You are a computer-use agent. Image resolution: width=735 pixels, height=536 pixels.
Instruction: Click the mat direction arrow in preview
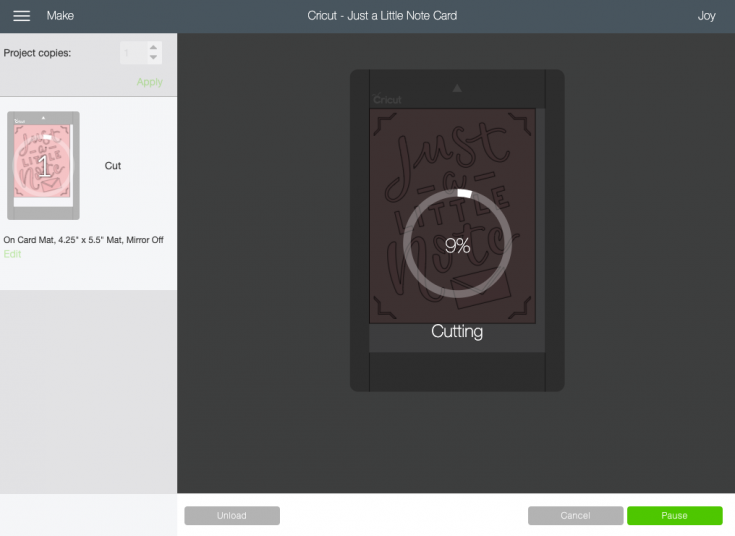click(457, 88)
